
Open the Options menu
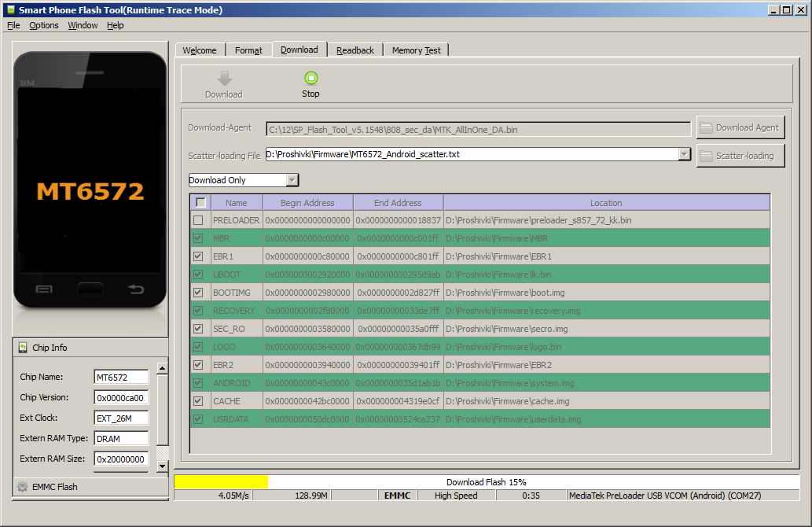click(44, 25)
